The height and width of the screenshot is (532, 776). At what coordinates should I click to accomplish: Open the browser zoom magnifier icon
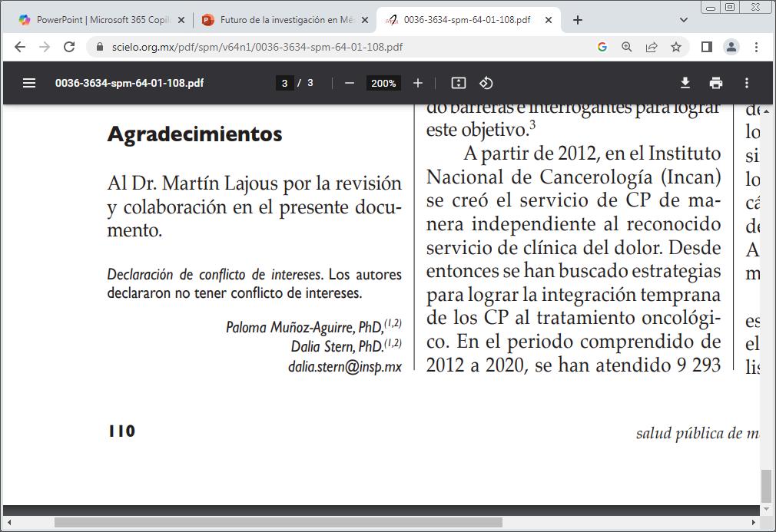click(x=626, y=47)
